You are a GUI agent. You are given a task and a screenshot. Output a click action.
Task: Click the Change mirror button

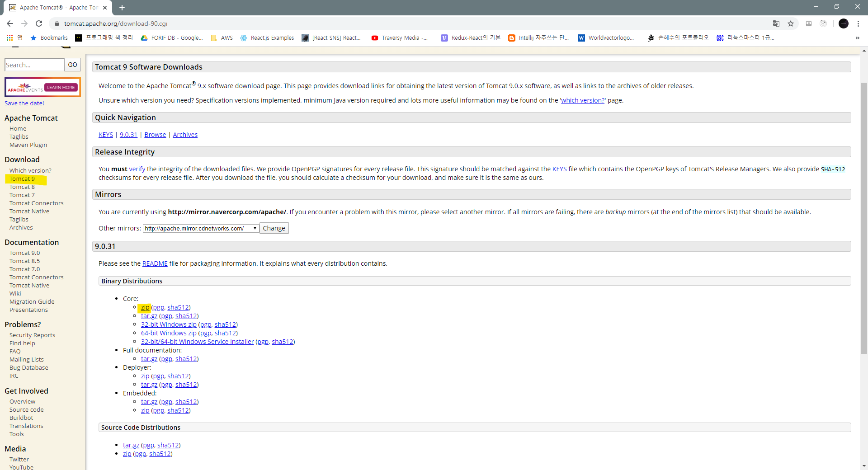(274, 228)
